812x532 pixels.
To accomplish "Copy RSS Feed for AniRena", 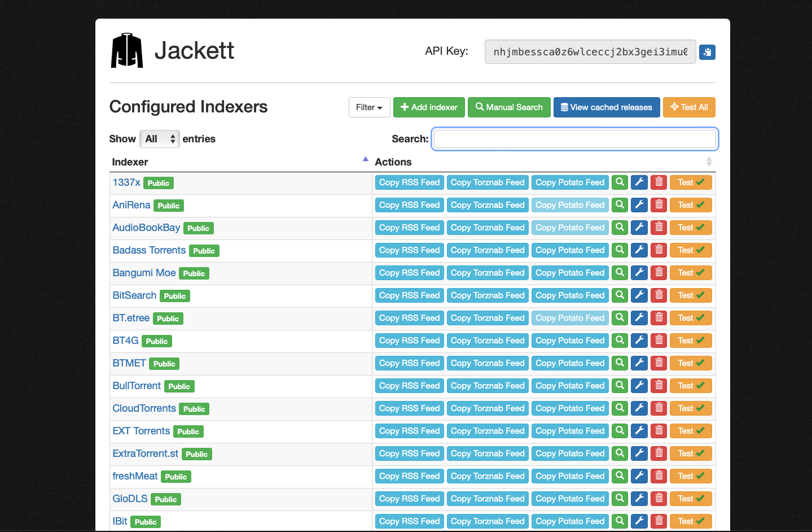I will (410, 205).
